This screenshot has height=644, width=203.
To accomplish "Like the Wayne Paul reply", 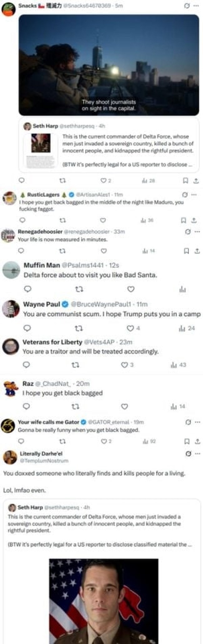I will click(130, 328).
